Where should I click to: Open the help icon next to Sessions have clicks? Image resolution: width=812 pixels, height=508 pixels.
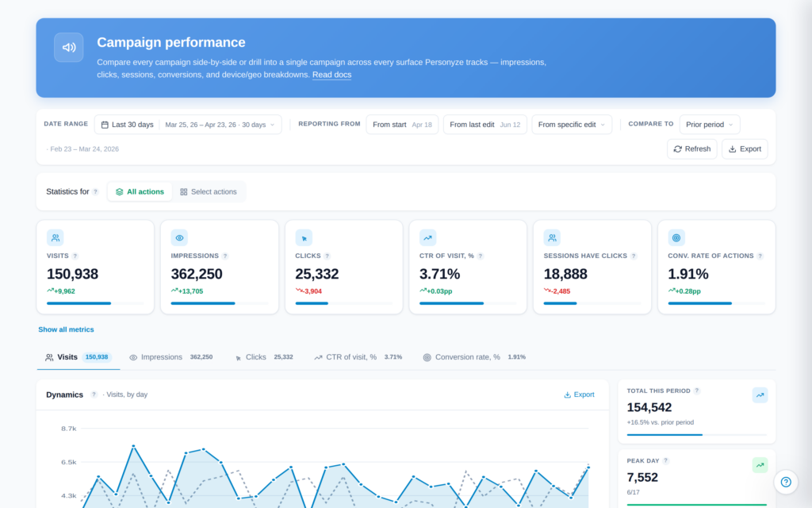pyautogui.click(x=634, y=256)
